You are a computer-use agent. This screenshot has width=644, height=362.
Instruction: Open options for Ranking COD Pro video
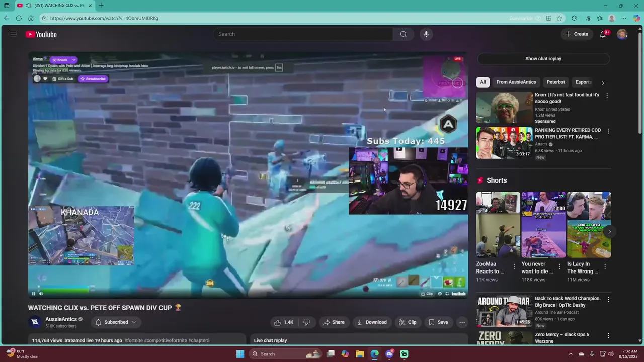click(608, 131)
